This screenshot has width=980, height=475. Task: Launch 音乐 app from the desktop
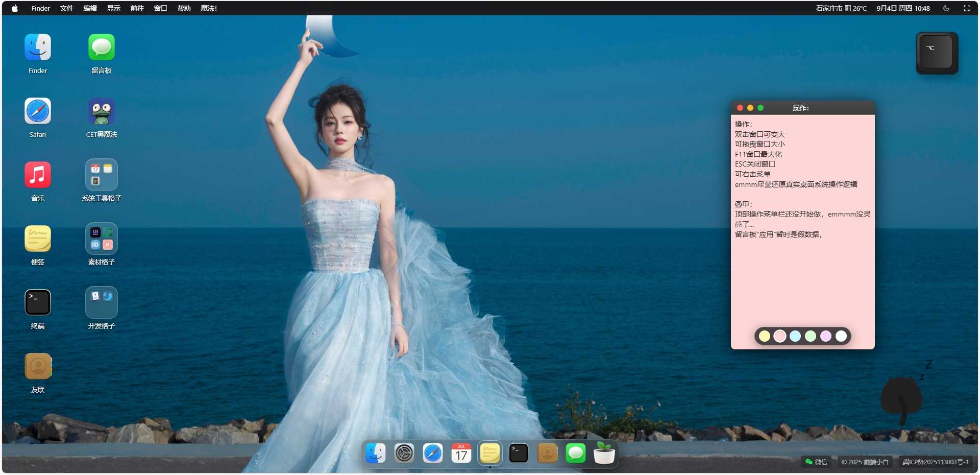click(x=38, y=175)
